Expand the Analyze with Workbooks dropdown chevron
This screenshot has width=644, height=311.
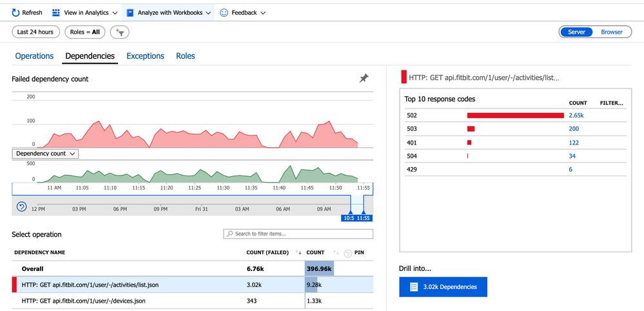(x=209, y=13)
